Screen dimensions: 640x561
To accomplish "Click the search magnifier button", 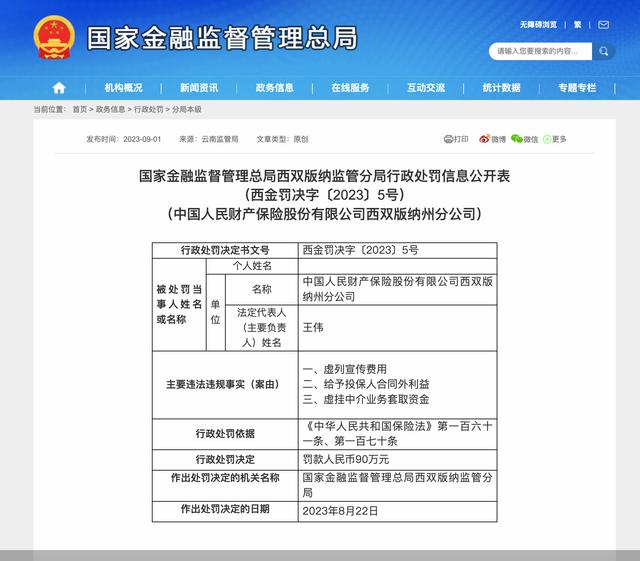I will point(603,51).
